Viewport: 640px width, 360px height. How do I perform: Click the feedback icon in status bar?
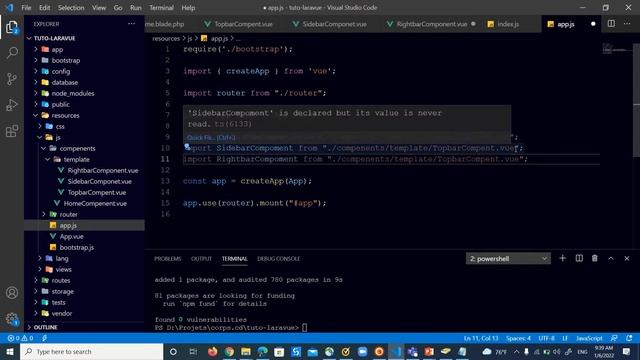(614, 338)
